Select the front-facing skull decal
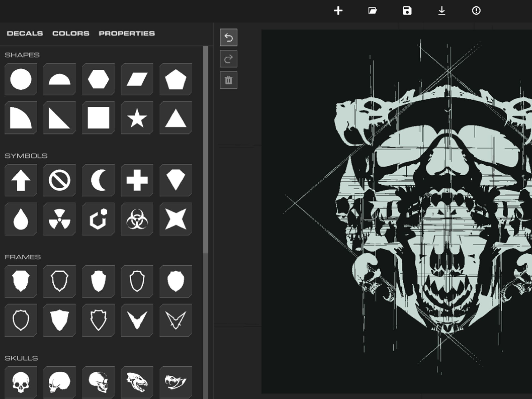The height and width of the screenshot is (399, 532). tap(21, 382)
